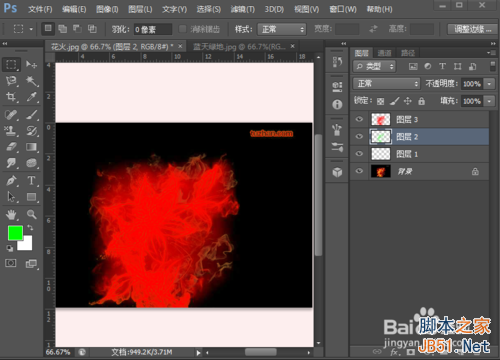Select the Pen tool
Viewport: 500px width, 360px height.
coord(11,181)
